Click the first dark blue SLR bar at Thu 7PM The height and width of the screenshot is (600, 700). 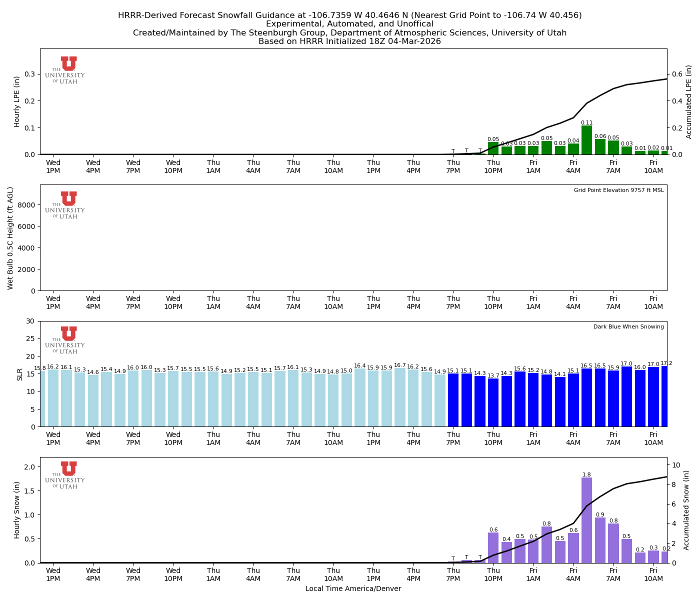[453, 400]
